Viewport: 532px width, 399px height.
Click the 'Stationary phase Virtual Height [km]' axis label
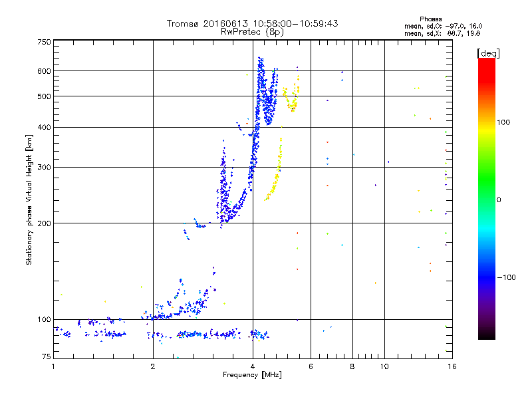(29, 199)
